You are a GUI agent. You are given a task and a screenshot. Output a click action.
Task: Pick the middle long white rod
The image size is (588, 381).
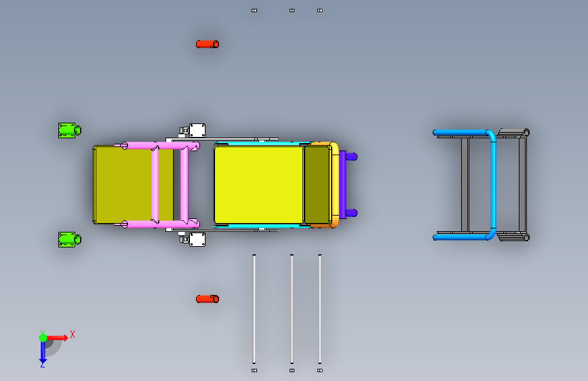[292, 309]
